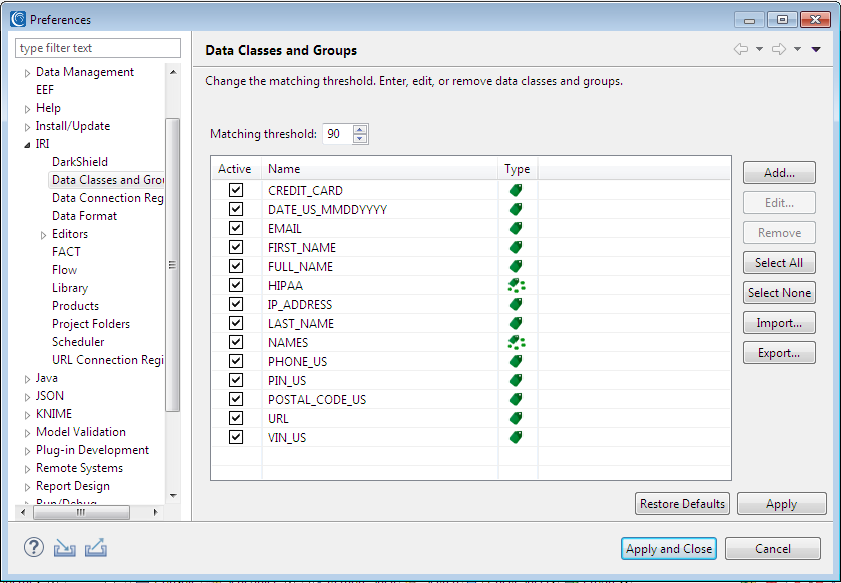
Task: Select DarkShield in the preferences tree
Action: tap(80, 161)
